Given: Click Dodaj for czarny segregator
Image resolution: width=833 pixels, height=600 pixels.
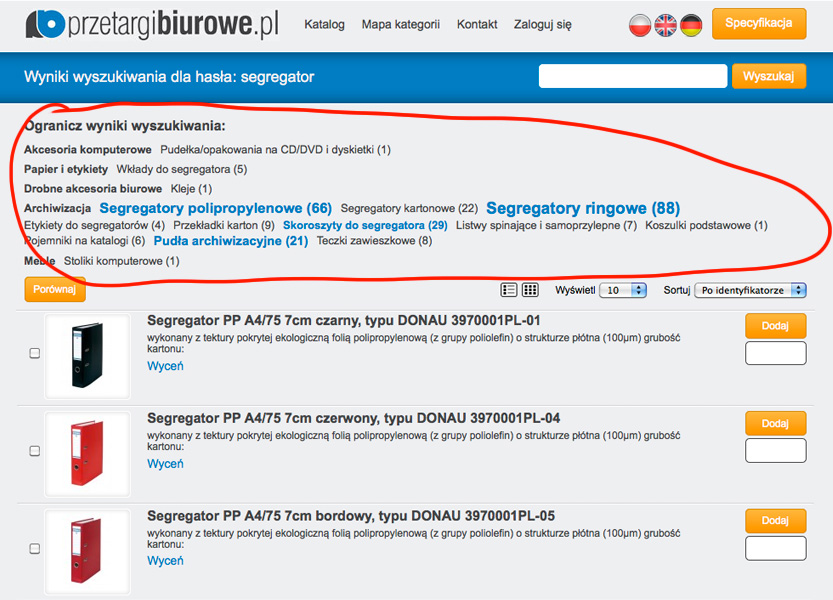Looking at the screenshot, I should [x=776, y=326].
